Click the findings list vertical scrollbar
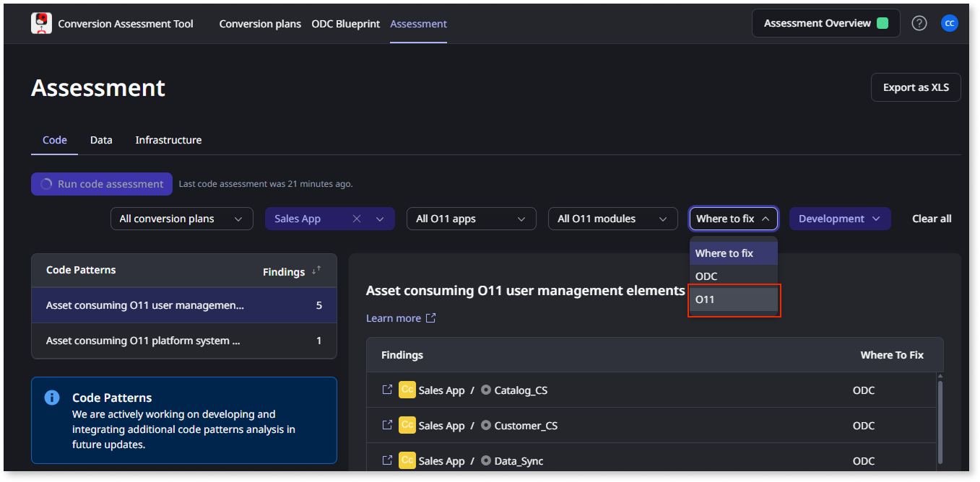Viewport: 980px width, 482px height. click(x=940, y=422)
